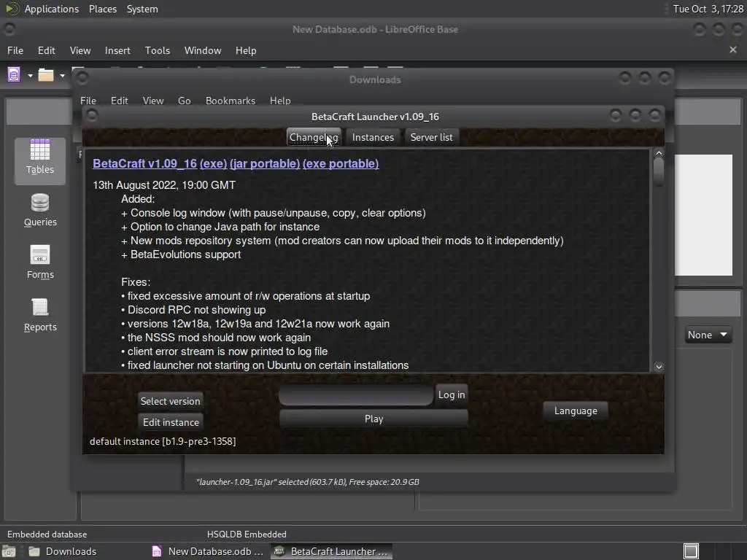Viewport: 747px width, 560px height.
Task: Focus the username input field
Action: tap(355, 395)
